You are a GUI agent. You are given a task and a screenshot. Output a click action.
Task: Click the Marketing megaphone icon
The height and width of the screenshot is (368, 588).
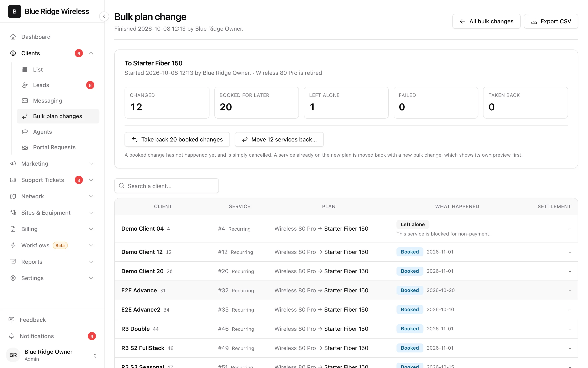[x=13, y=164]
